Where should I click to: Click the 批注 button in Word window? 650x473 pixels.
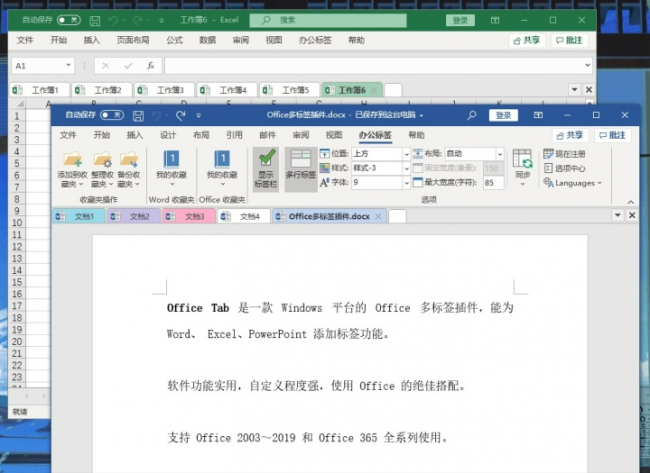613,135
